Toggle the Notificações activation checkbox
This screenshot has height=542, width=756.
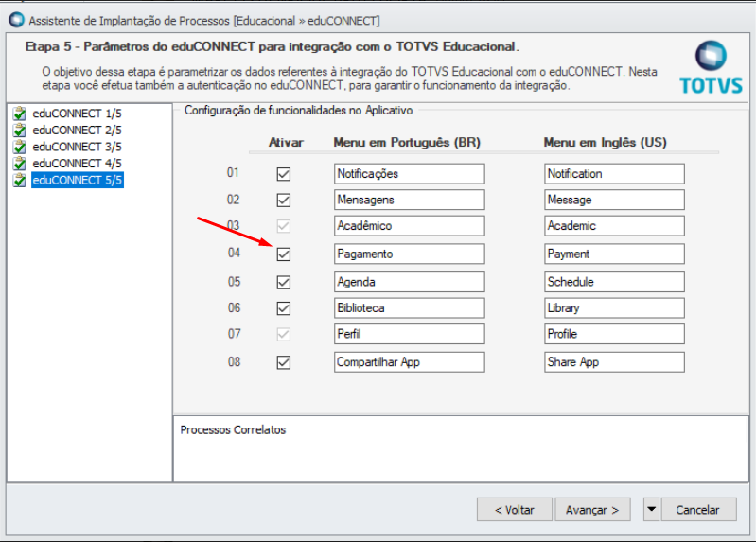284,174
